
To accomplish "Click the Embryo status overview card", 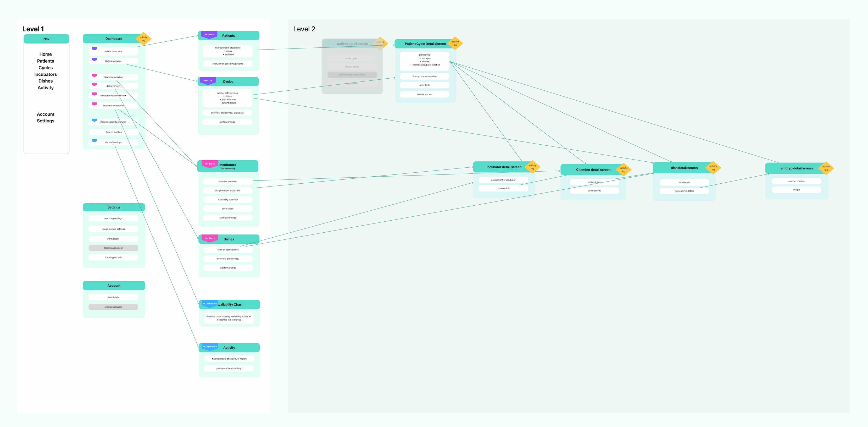I will tap(424, 76).
